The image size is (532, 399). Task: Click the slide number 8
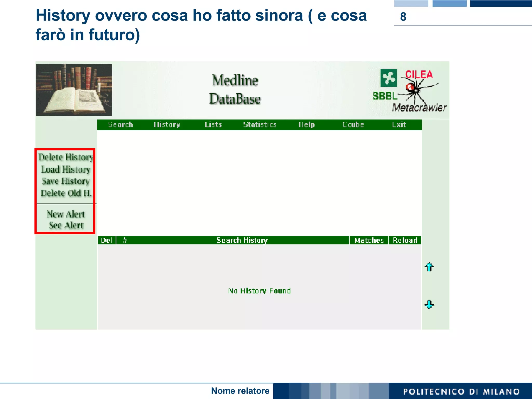403,17
